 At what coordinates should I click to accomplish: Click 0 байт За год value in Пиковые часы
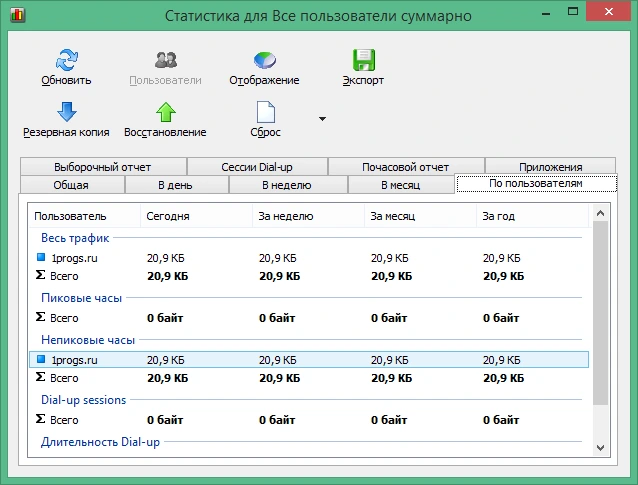click(501, 318)
